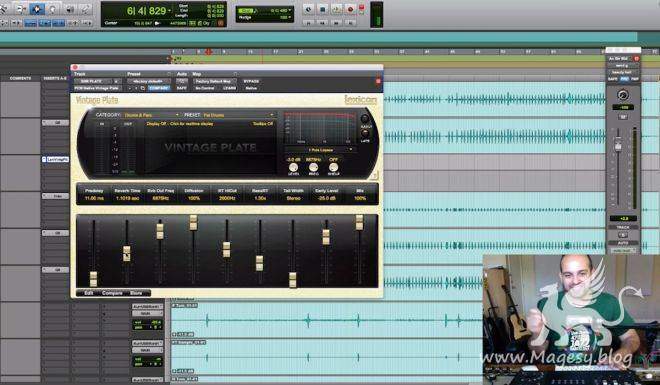The width and height of the screenshot is (660, 385).
Task: Select the Scrubber speaker tool
Action: click(70, 9)
